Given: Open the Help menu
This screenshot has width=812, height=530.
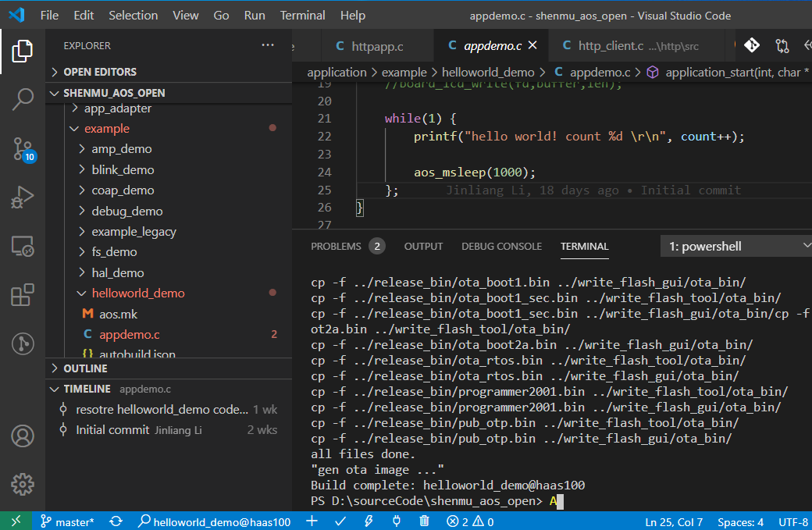Looking at the screenshot, I should 353,16.
